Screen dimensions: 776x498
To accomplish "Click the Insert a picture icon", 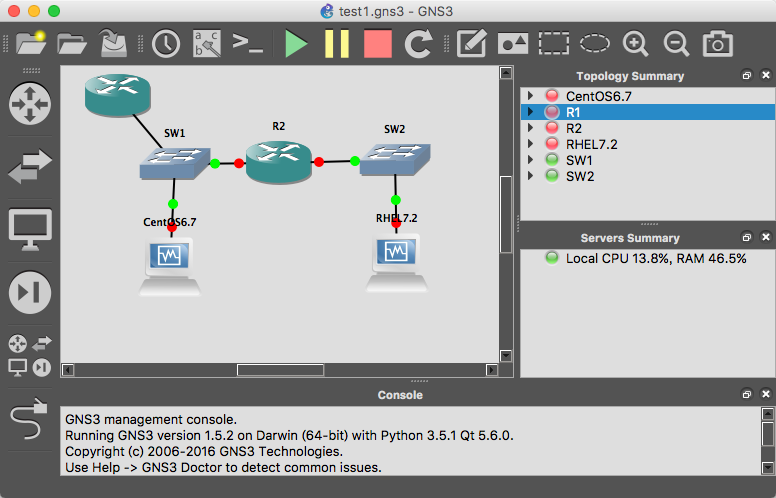I will (512, 44).
